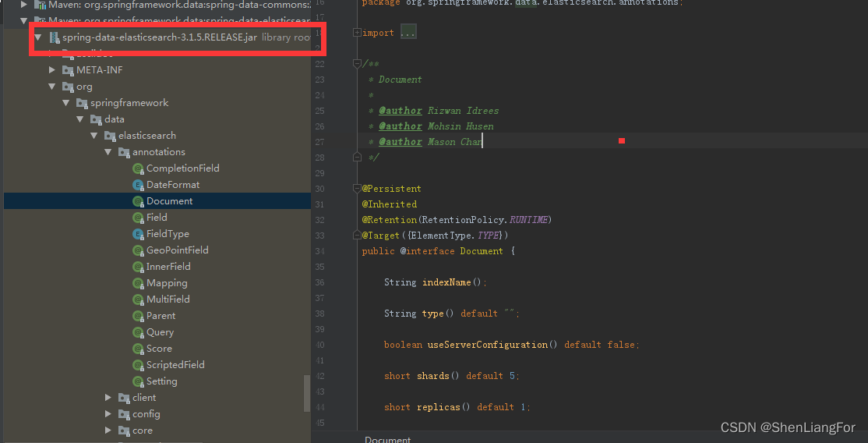Toggle fold marker beside @Target annotation

[x=357, y=236]
